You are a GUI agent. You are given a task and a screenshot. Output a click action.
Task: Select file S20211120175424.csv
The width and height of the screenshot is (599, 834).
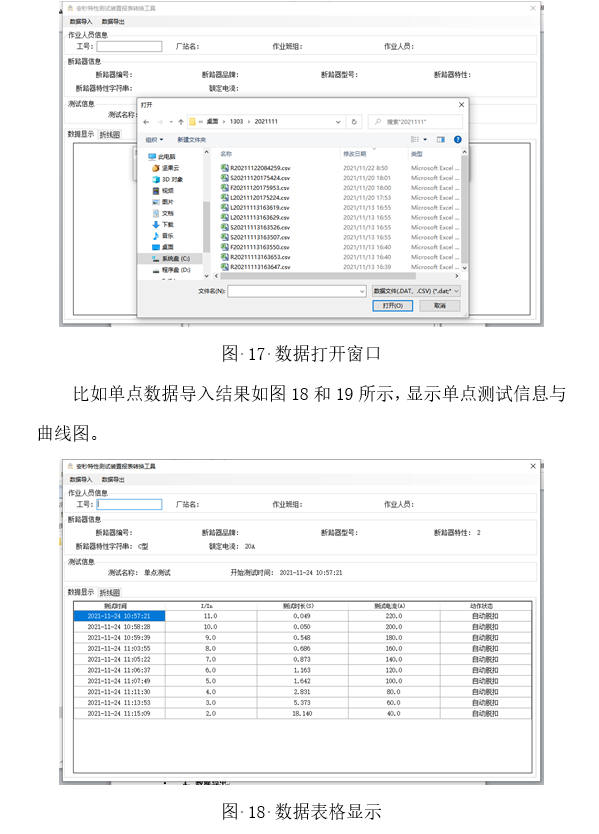(x=256, y=178)
